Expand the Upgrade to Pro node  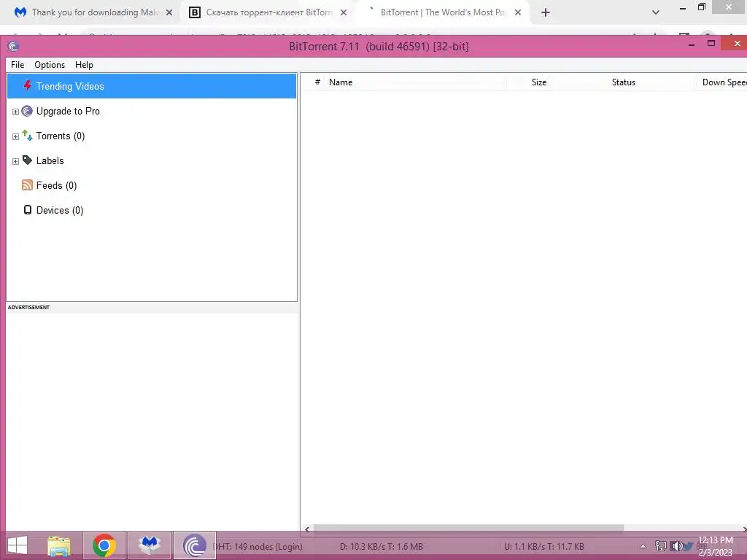tap(15, 112)
